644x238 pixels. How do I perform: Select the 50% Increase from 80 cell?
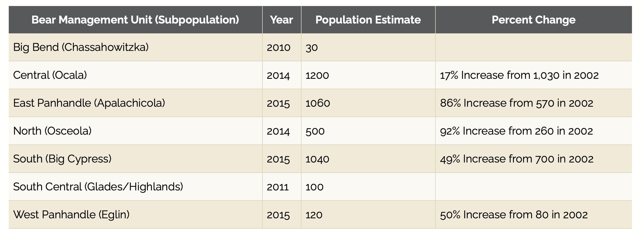514,215
